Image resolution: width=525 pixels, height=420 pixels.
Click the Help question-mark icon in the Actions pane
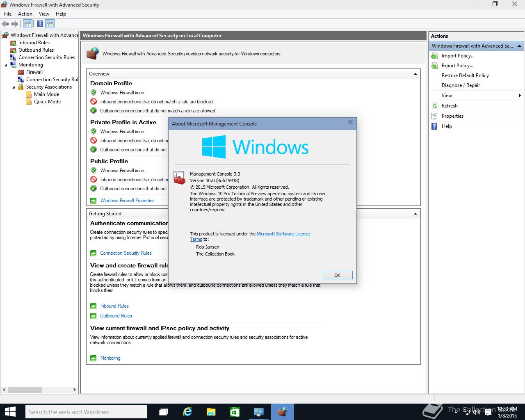click(x=434, y=126)
